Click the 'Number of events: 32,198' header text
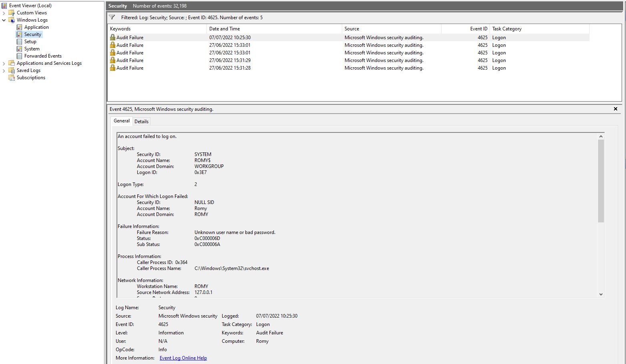The width and height of the screenshot is (626, 364). click(160, 6)
